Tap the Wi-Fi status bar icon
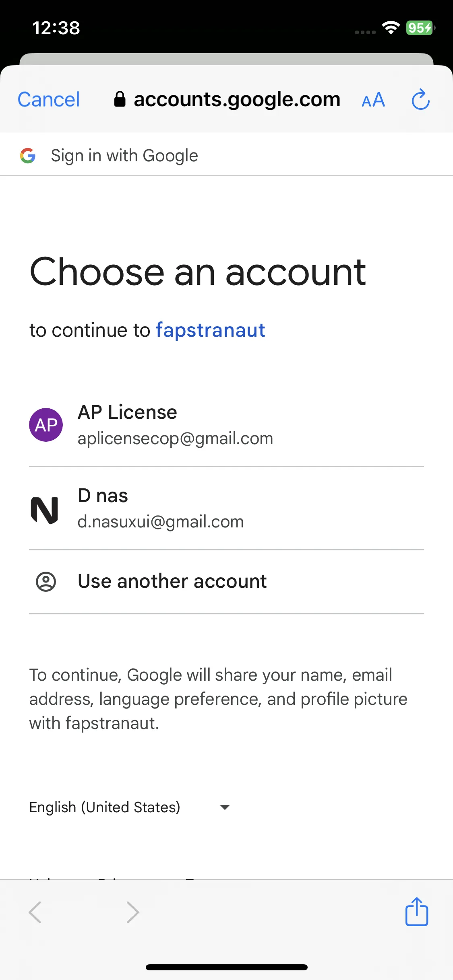This screenshot has width=453, height=980. [x=391, y=27]
